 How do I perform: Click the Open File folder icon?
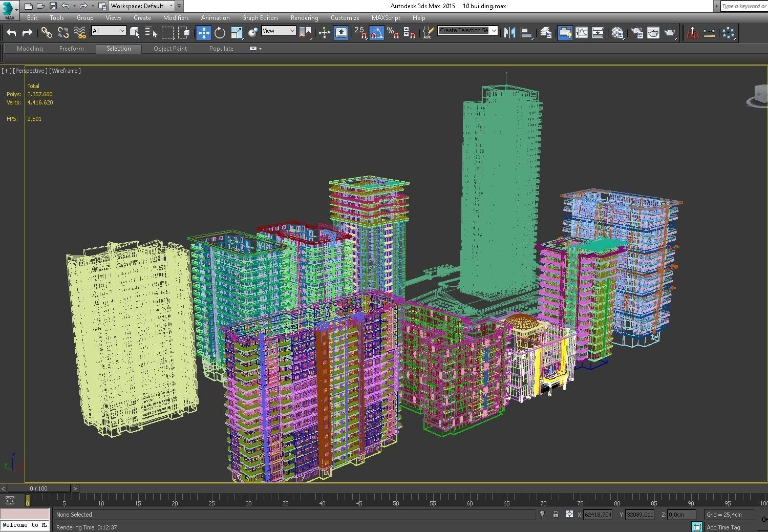40,6
